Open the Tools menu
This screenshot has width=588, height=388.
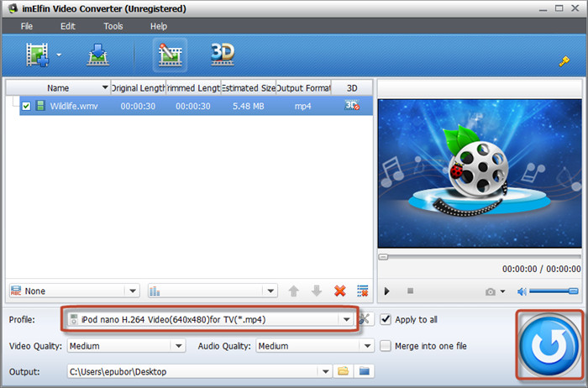click(113, 26)
